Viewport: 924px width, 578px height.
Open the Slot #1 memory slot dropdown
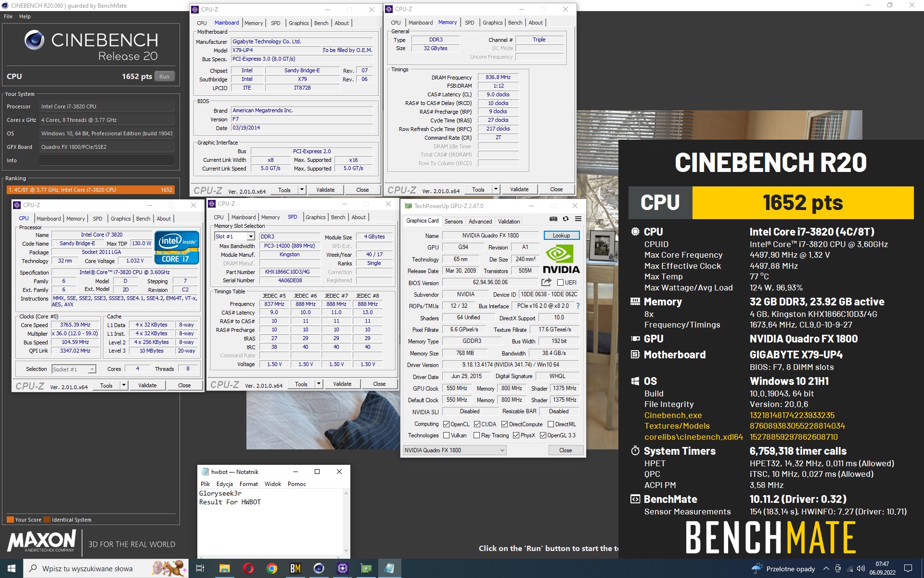point(250,236)
